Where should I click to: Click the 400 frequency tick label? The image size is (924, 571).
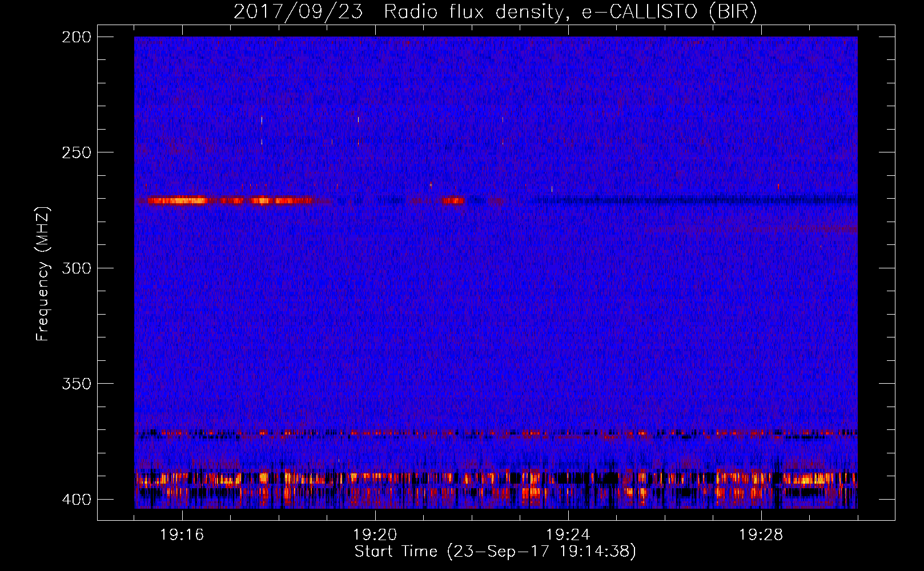click(x=77, y=499)
